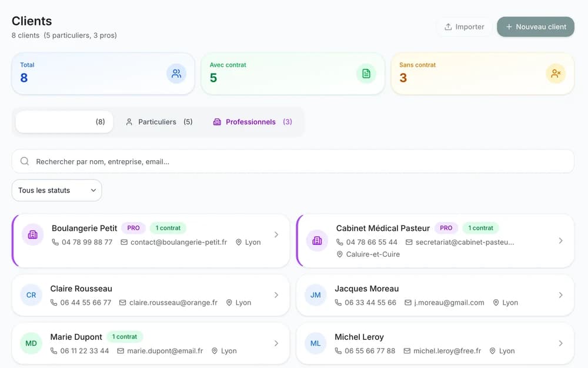Click the phone icon for Marie Dupont
Viewport: 588px width, 368px height.
coord(54,351)
